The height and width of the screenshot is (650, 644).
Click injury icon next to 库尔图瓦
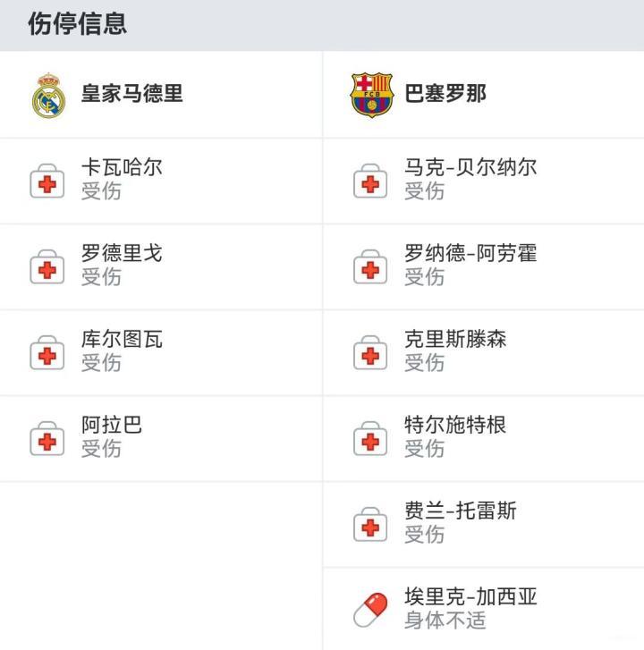tap(47, 353)
